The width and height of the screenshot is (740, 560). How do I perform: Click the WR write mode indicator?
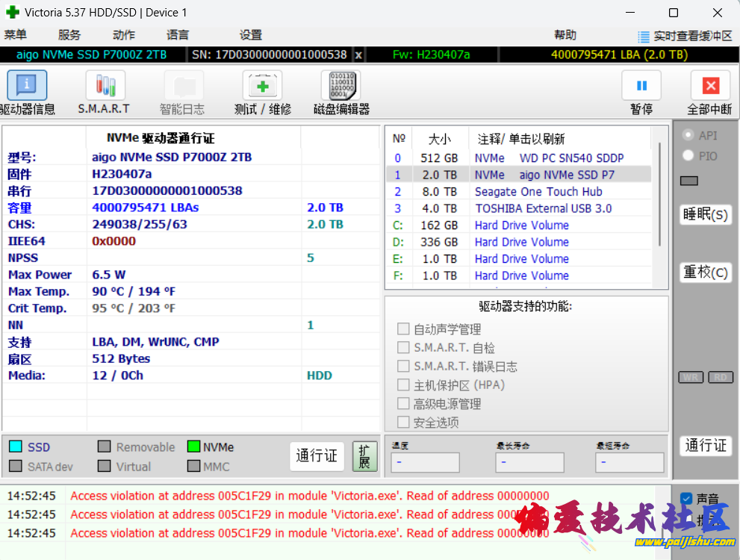click(690, 377)
